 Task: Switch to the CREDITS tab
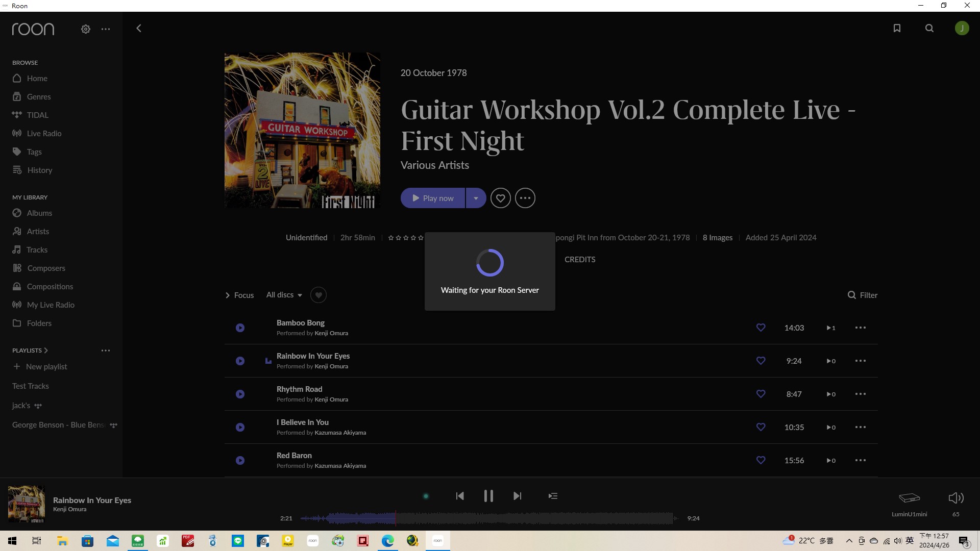[580, 259]
